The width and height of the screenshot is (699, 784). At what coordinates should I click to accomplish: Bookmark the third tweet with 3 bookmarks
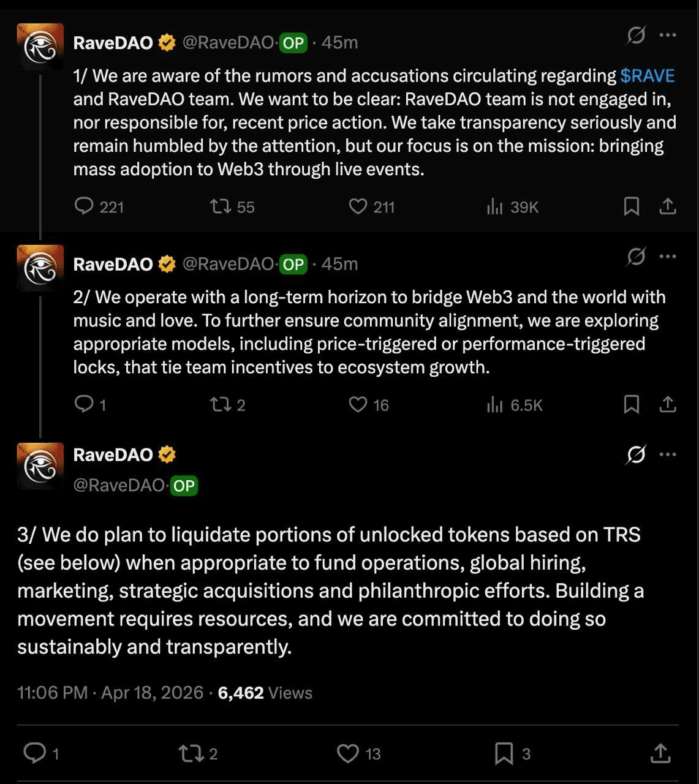(x=504, y=753)
